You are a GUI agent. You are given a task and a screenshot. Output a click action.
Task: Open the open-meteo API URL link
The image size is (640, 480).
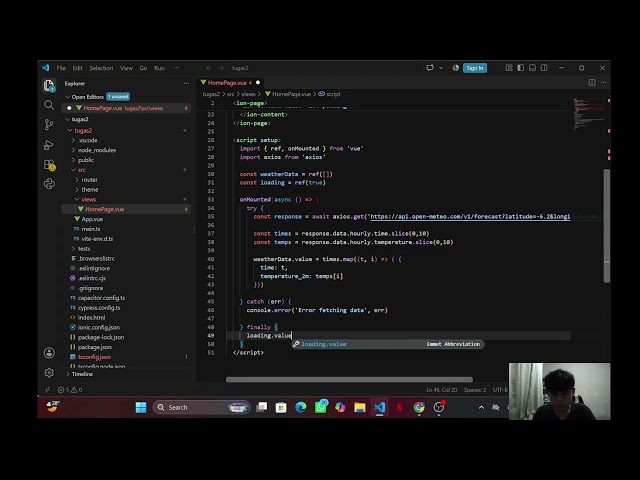(470, 217)
